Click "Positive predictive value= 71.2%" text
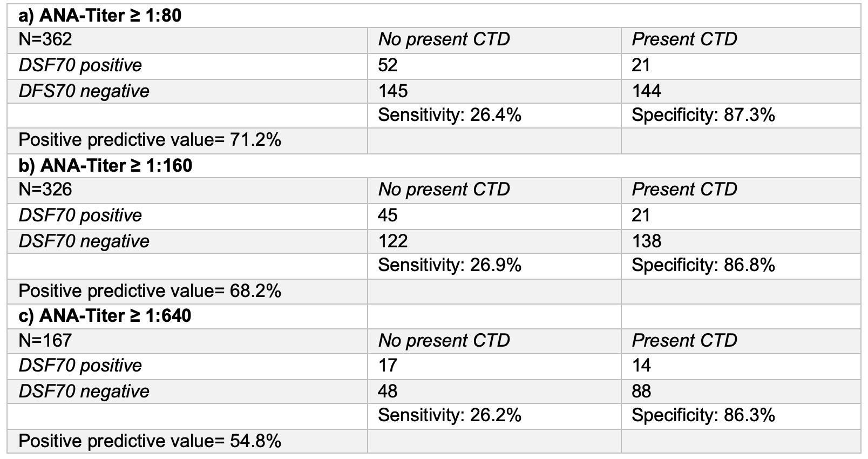Screen dimensions: 868x459 tap(150, 140)
